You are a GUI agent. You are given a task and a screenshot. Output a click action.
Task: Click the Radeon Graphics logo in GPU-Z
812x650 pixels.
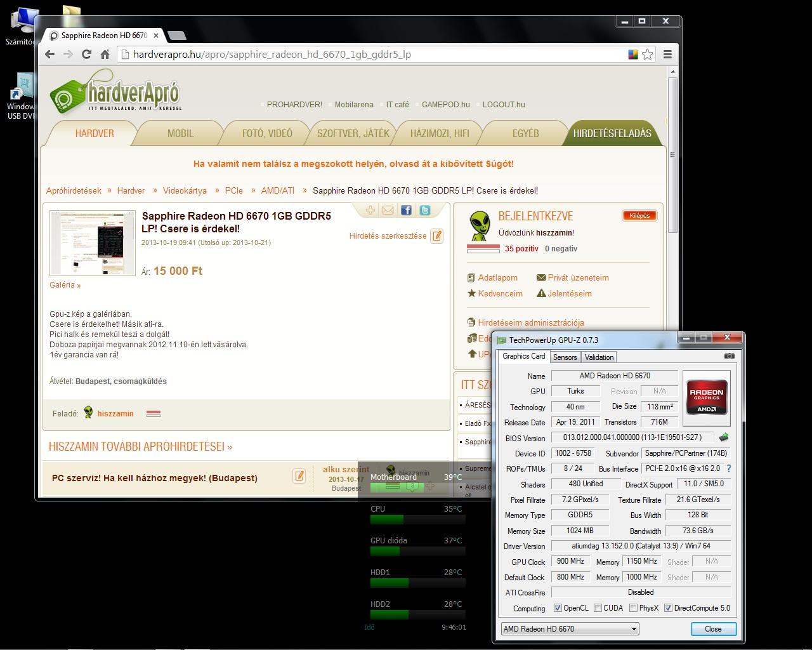click(707, 397)
